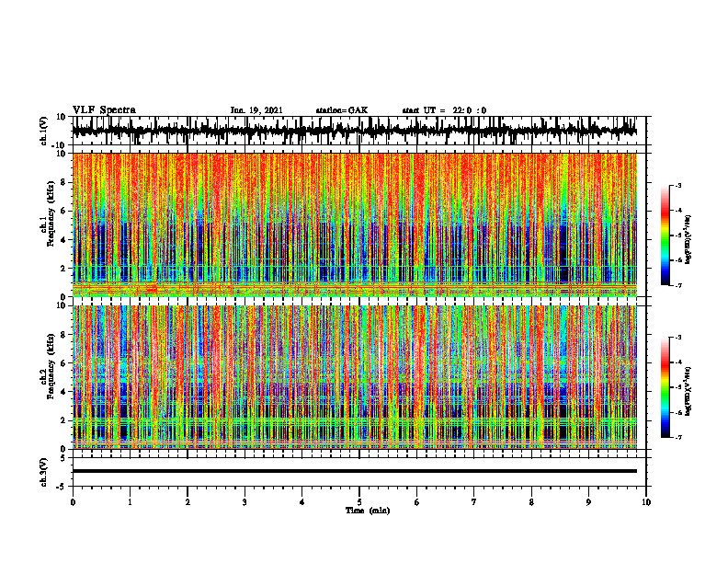This screenshot has width=728, height=563.
Task: Click the "-7" label on ch.1 color bar
Action: click(678, 285)
